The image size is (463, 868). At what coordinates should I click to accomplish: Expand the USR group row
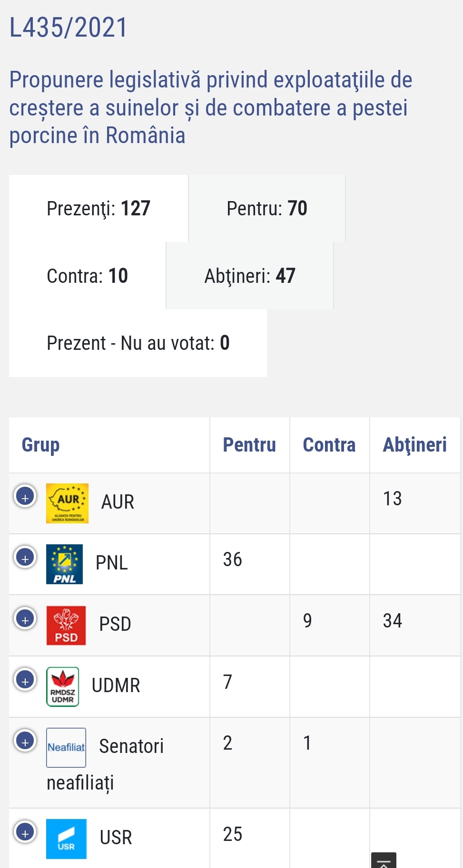click(x=25, y=833)
